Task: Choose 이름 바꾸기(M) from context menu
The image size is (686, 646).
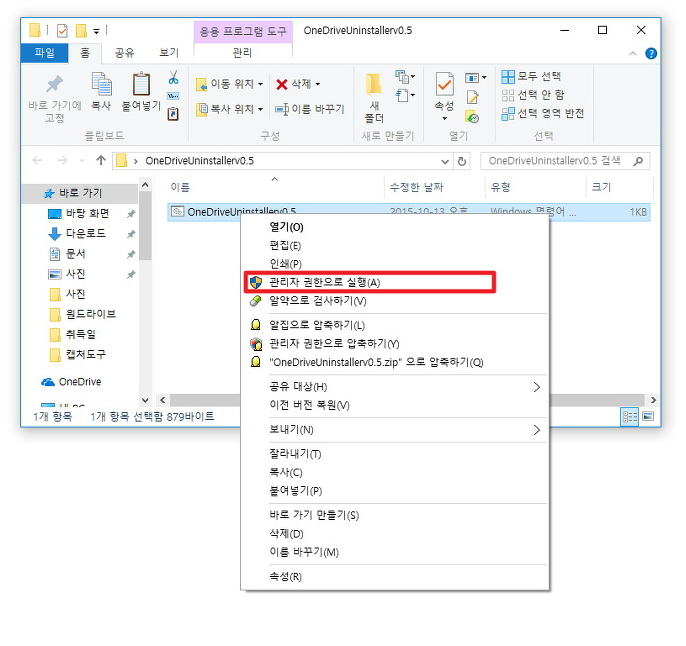Action: 395,552
